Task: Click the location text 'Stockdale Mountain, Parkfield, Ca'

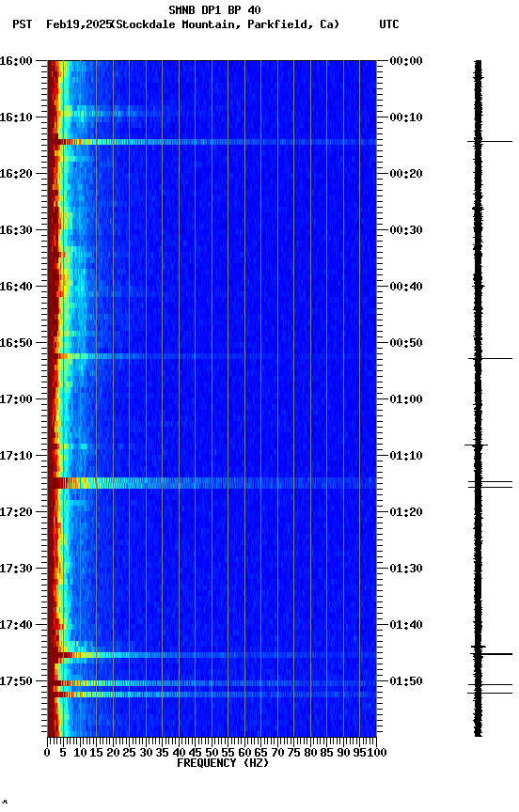Action: click(x=225, y=24)
